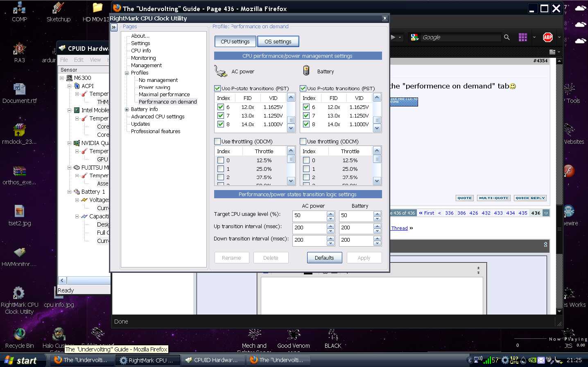
Task: Disable AC power Use P-state transitions checkbox
Action: point(217,88)
